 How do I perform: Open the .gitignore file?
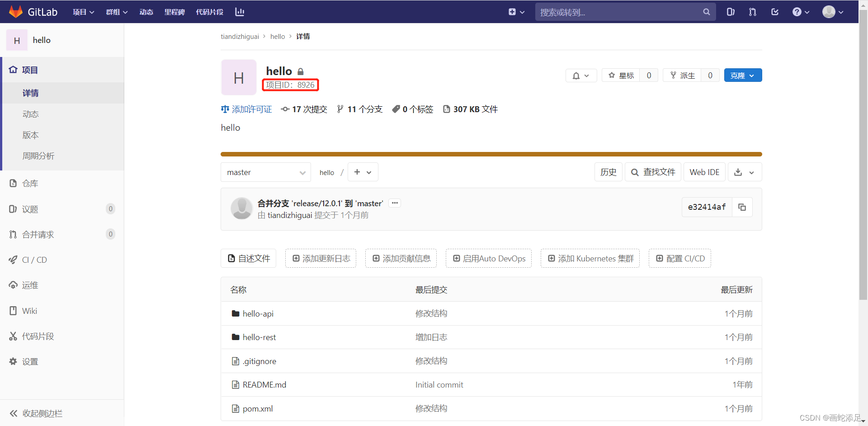coord(259,361)
